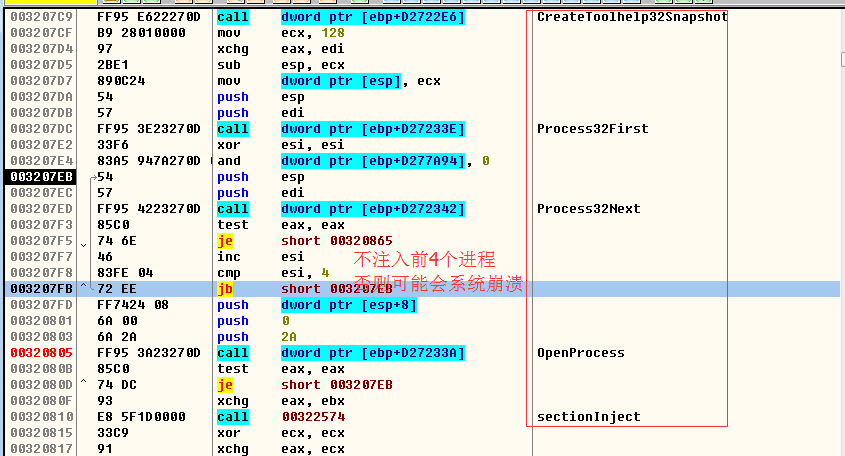Click the Process32Next comment
Screen dimensions: 845x456
(588, 209)
